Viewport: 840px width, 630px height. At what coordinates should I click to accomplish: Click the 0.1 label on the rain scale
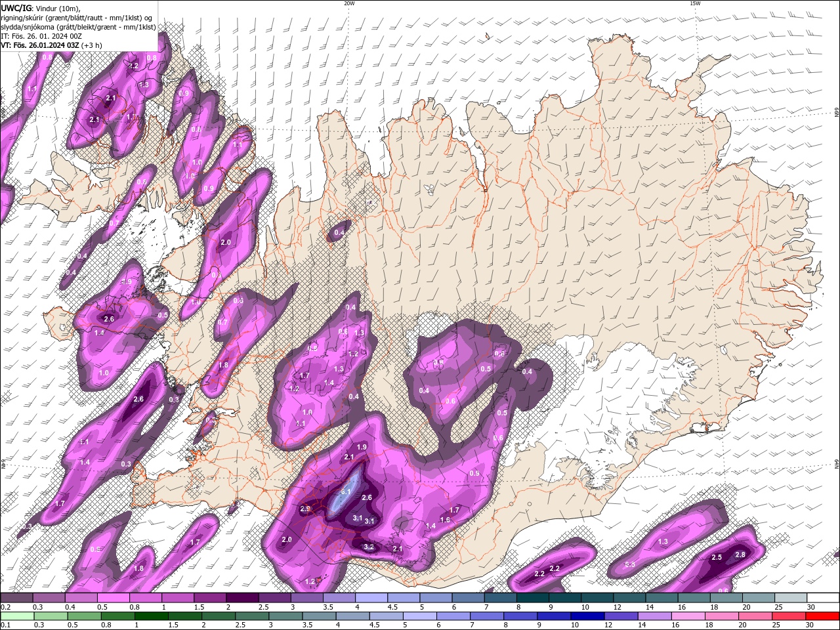click(5, 625)
